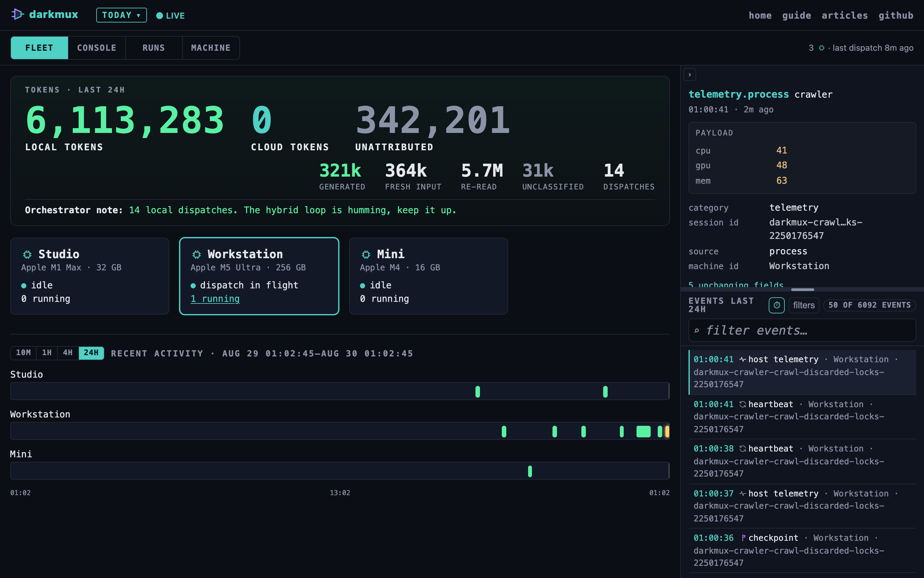Click the first activity marker on Studio timeline
This screenshot has width=924, height=578.
point(478,391)
